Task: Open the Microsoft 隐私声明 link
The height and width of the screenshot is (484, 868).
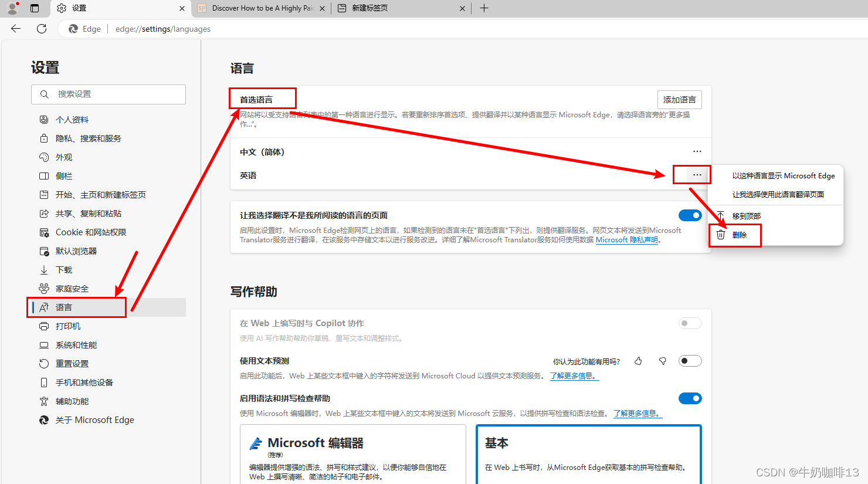Action: click(x=627, y=240)
